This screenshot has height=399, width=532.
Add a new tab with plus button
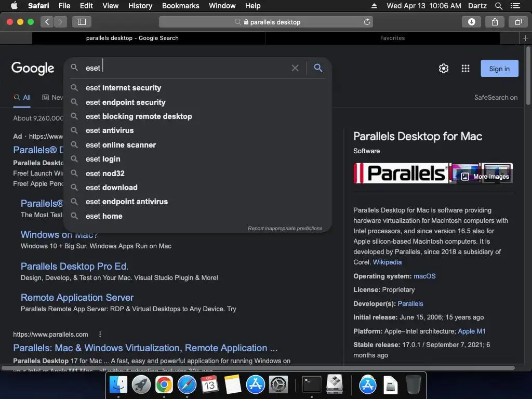(x=526, y=38)
